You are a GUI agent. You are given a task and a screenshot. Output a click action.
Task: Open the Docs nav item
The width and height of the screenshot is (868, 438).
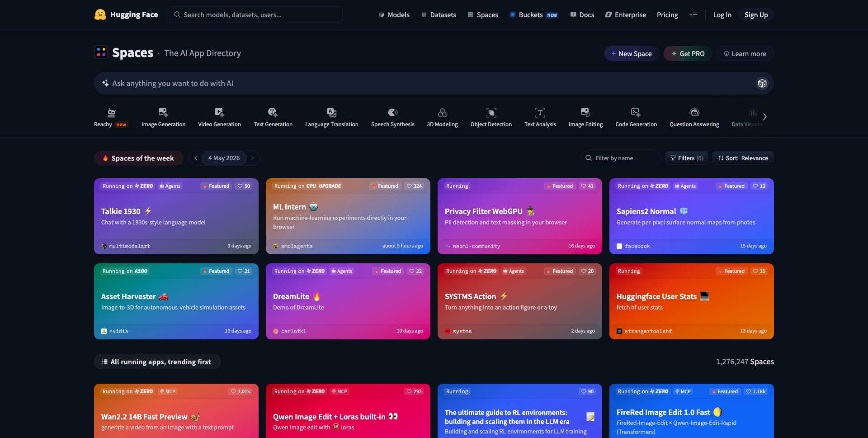point(582,14)
